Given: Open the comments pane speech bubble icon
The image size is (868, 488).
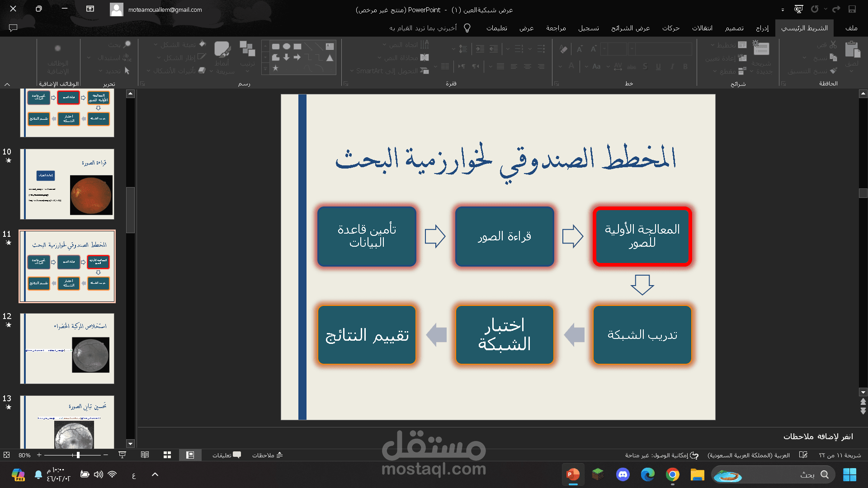Looking at the screenshot, I should [x=13, y=28].
